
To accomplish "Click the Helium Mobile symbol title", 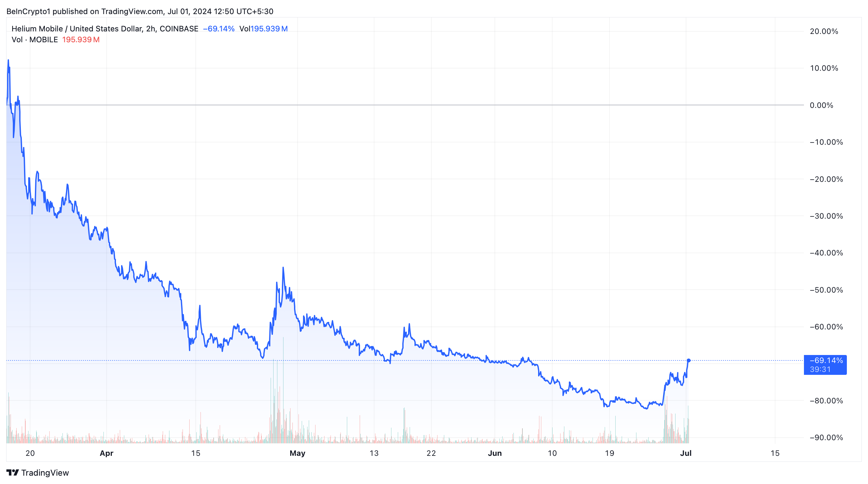I will coord(104,28).
